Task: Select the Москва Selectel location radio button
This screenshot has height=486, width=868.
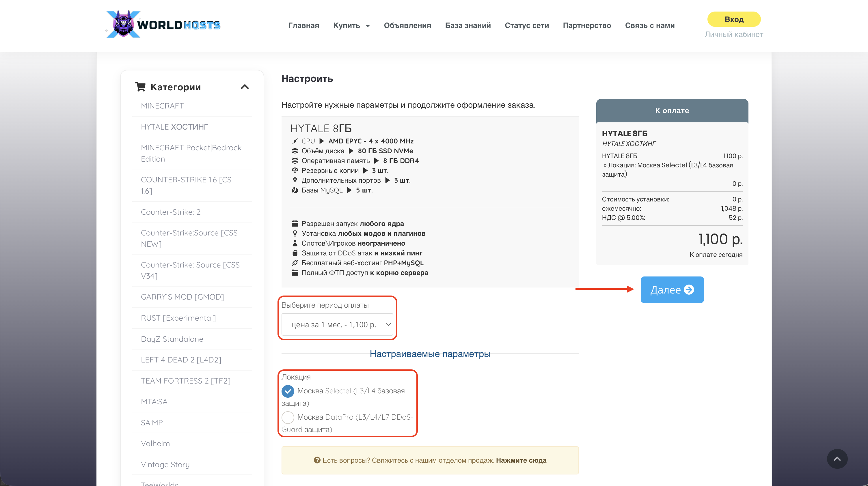Action: pos(288,391)
